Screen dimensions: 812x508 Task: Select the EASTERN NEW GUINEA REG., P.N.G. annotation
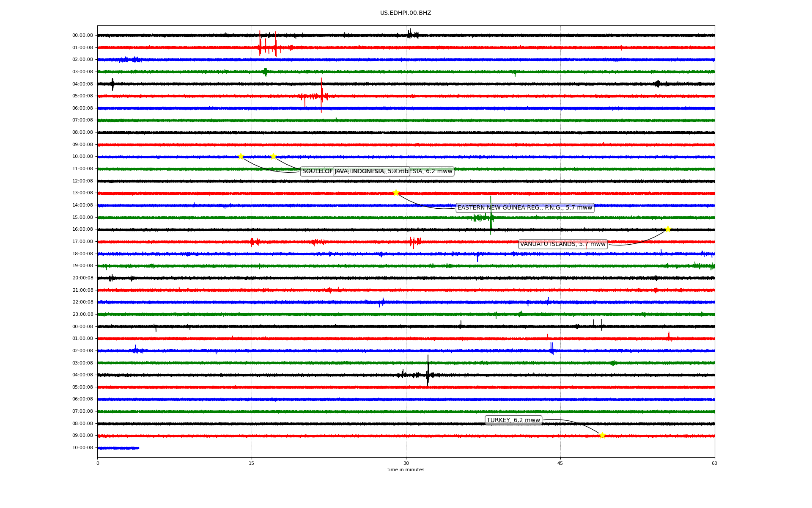(525, 208)
